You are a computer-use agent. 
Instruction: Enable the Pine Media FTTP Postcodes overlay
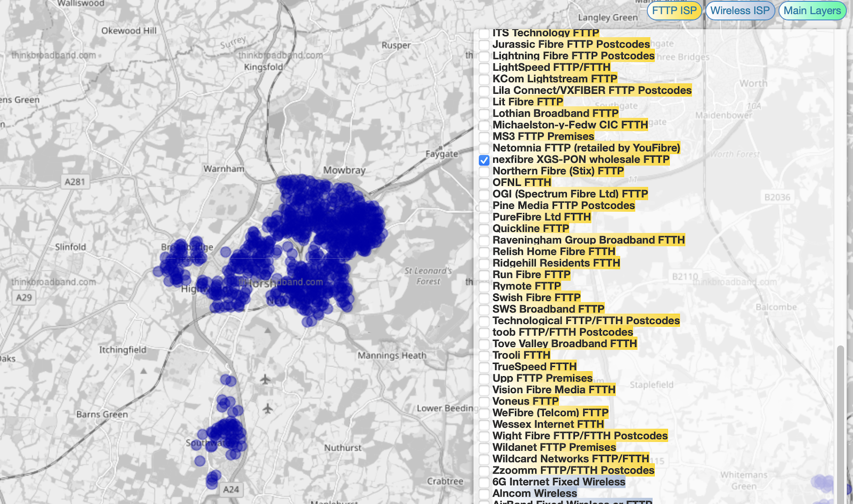point(484,206)
